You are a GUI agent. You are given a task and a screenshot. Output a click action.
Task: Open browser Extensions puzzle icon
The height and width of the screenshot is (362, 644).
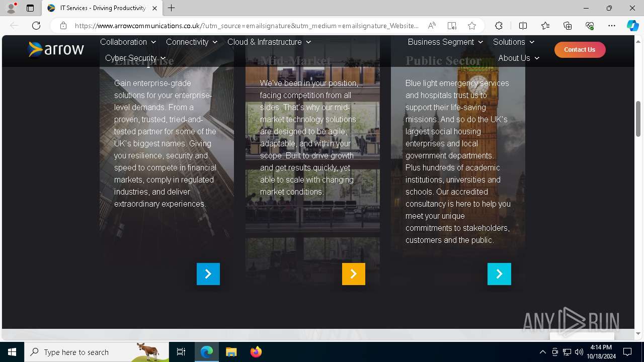pos(499,26)
